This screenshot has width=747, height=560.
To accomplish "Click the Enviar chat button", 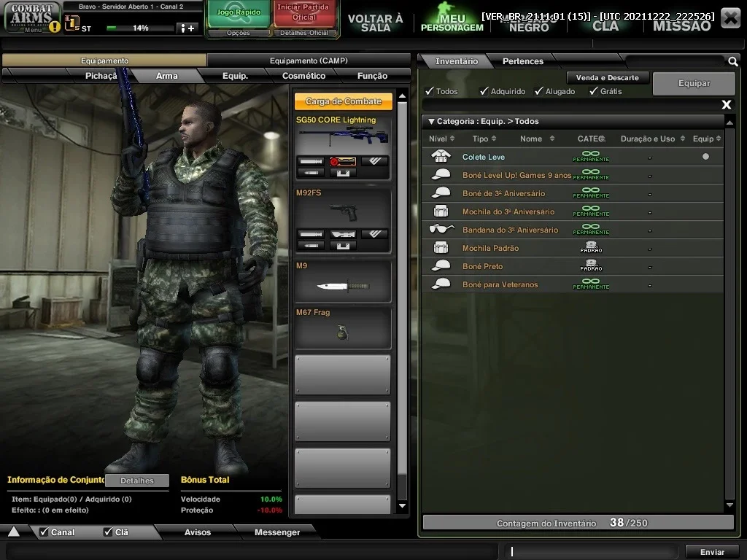I will click(712, 552).
